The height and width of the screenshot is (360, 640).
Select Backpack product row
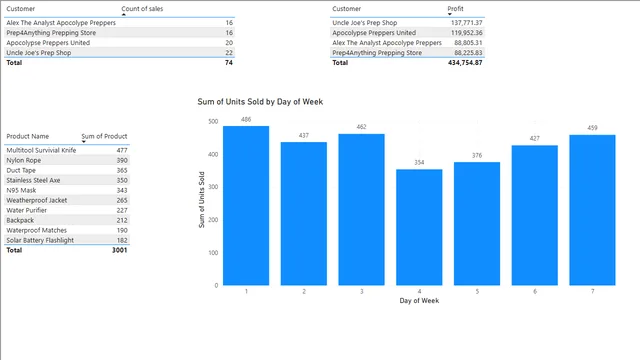pyautogui.click(x=67, y=220)
